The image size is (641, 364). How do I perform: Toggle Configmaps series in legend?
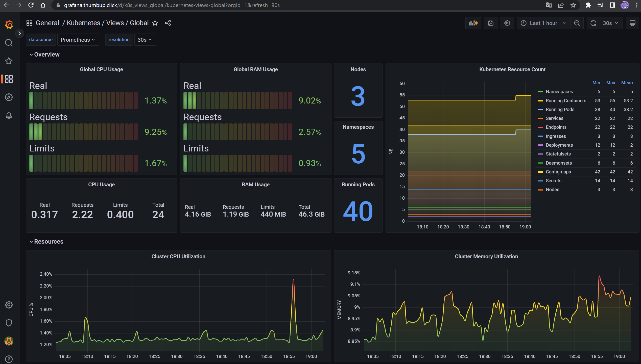[x=558, y=172]
